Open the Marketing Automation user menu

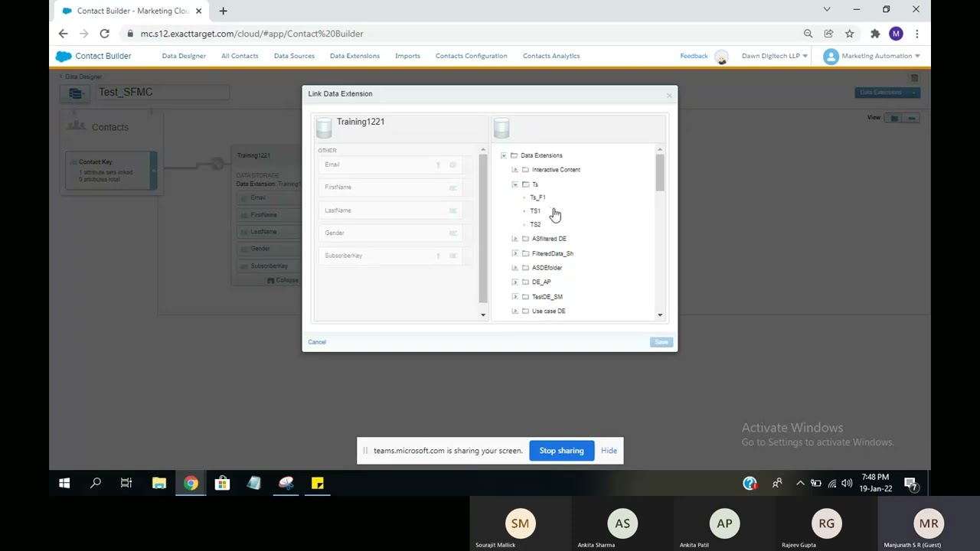(x=872, y=56)
